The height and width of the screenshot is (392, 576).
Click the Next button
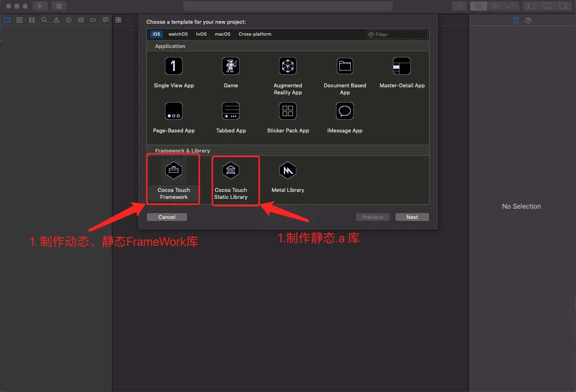[x=412, y=217]
